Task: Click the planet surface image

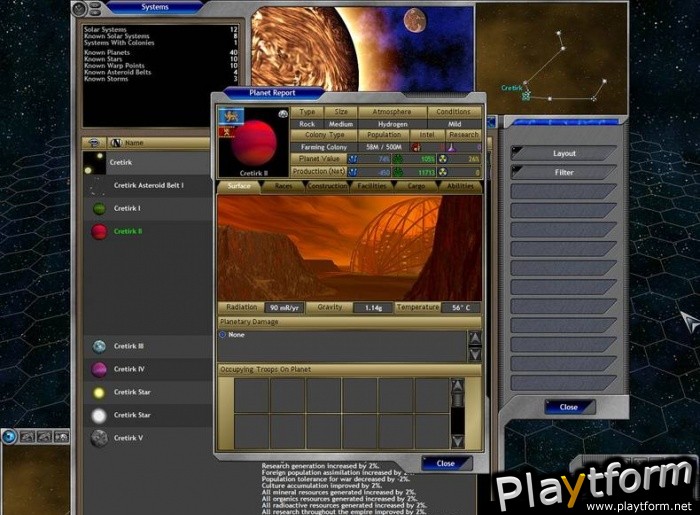Action: pyautogui.click(x=350, y=248)
